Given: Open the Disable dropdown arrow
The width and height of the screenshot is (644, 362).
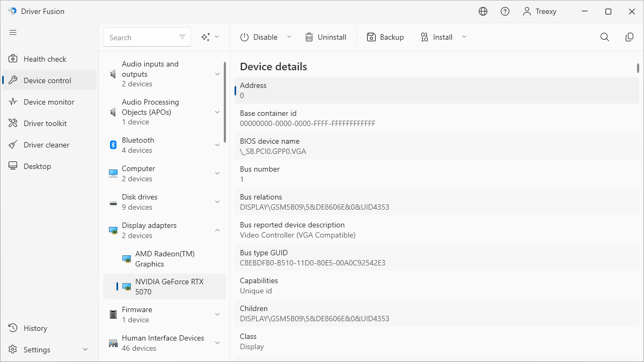Looking at the screenshot, I should (289, 37).
